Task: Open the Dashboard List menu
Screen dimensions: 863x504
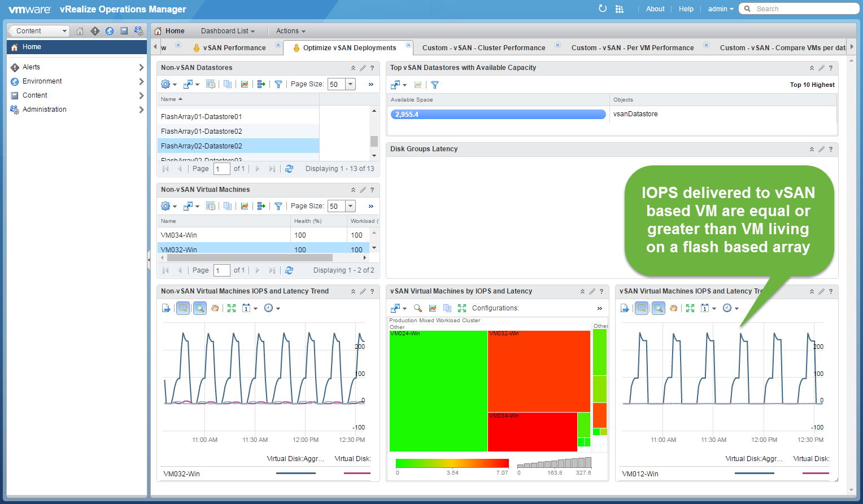Action: tap(228, 31)
